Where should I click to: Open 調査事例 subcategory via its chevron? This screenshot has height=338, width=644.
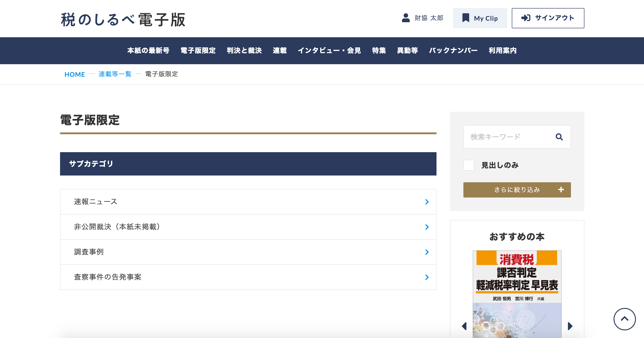pos(427,252)
